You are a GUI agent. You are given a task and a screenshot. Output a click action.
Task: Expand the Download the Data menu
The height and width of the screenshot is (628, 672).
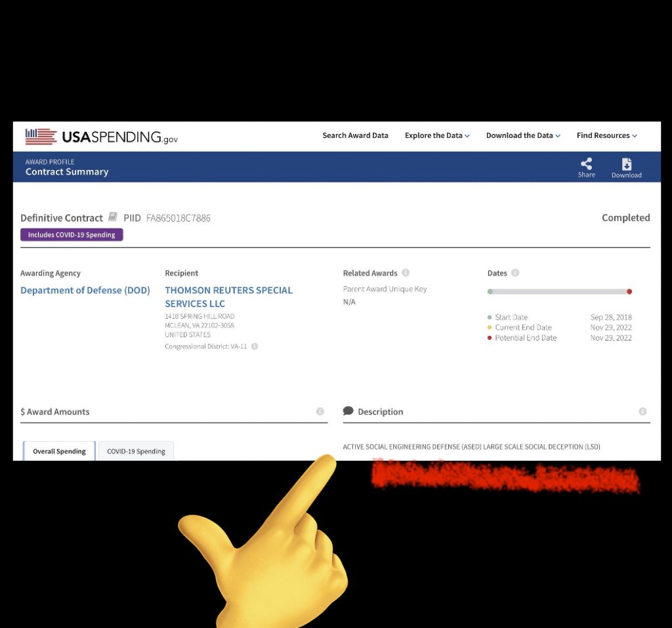click(x=523, y=135)
